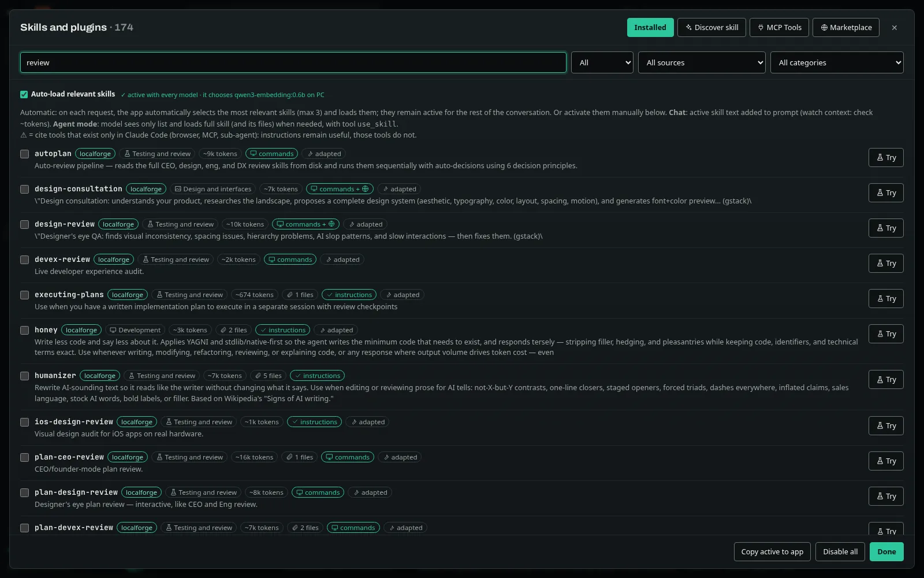Click the commands tag on autoplan row

(x=271, y=154)
